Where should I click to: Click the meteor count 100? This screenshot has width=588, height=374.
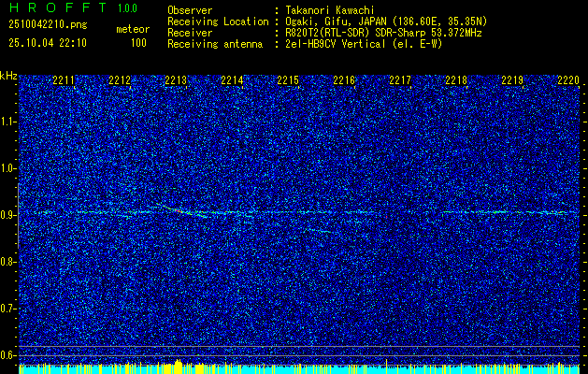[x=138, y=43]
